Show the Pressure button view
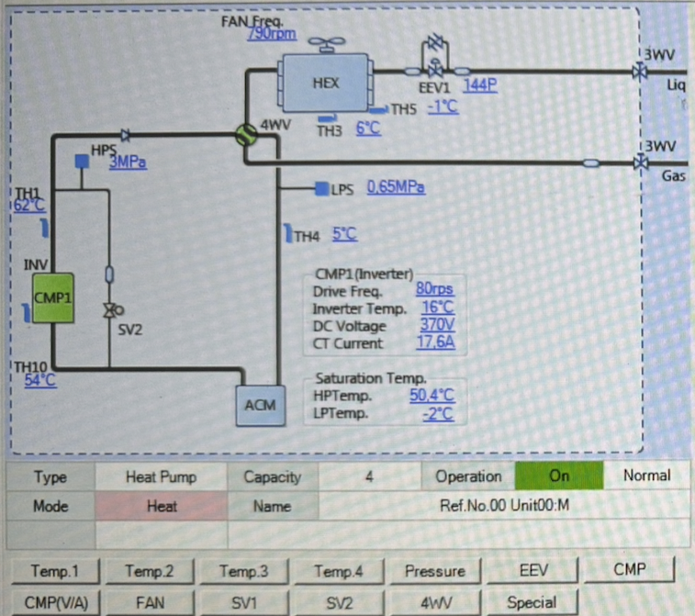Viewport: 695px width, 616px height. pyautogui.click(x=435, y=571)
